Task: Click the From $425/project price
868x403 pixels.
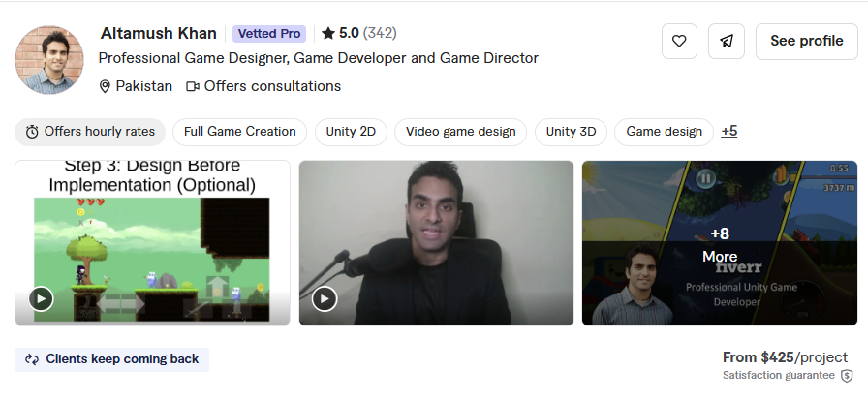Action: 785,357
